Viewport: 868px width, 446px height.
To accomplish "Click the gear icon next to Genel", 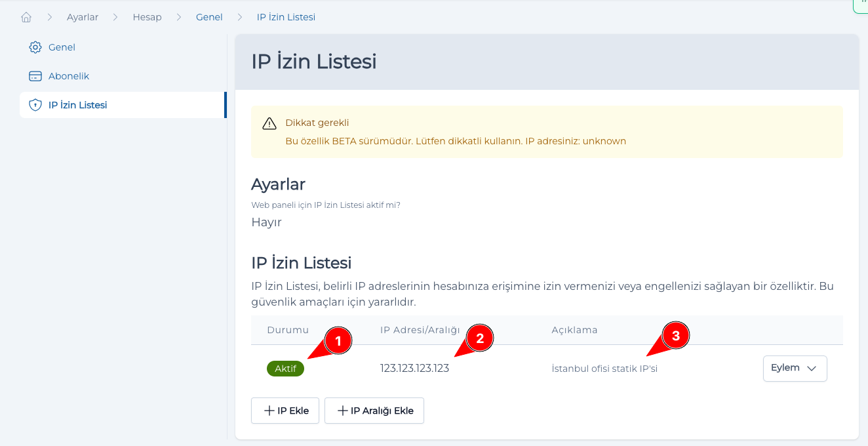I will point(35,47).
